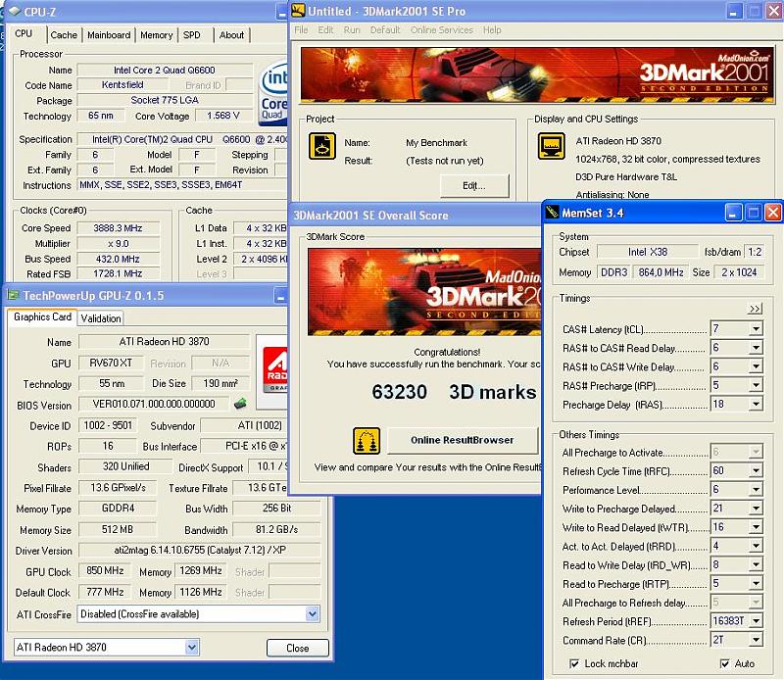Open the ATI CrossFire dropdown in GPU-Z
This screenshot has width=784, height=680.
[312, 613]
